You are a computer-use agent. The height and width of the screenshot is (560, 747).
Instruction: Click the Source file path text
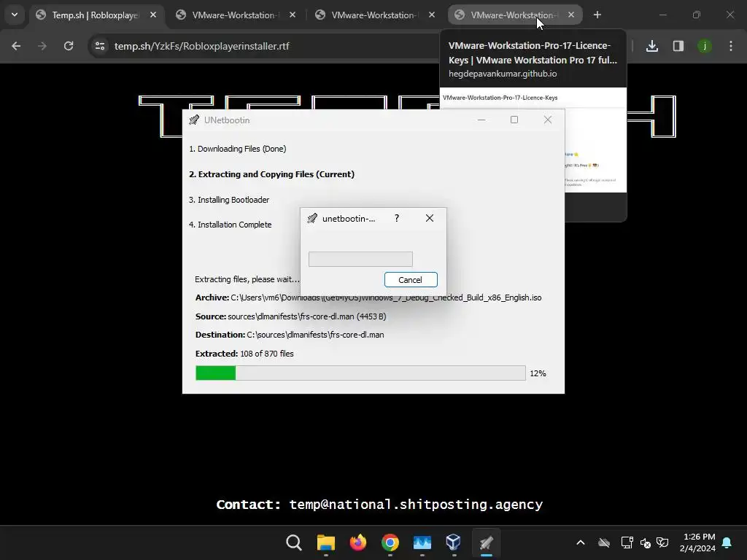[290, 316]
